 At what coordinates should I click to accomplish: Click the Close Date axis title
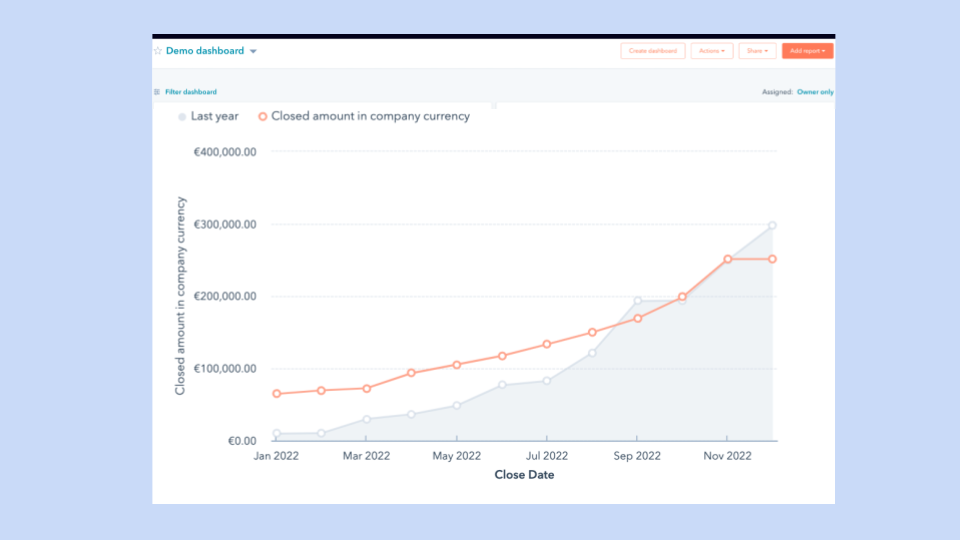(524, 475)
